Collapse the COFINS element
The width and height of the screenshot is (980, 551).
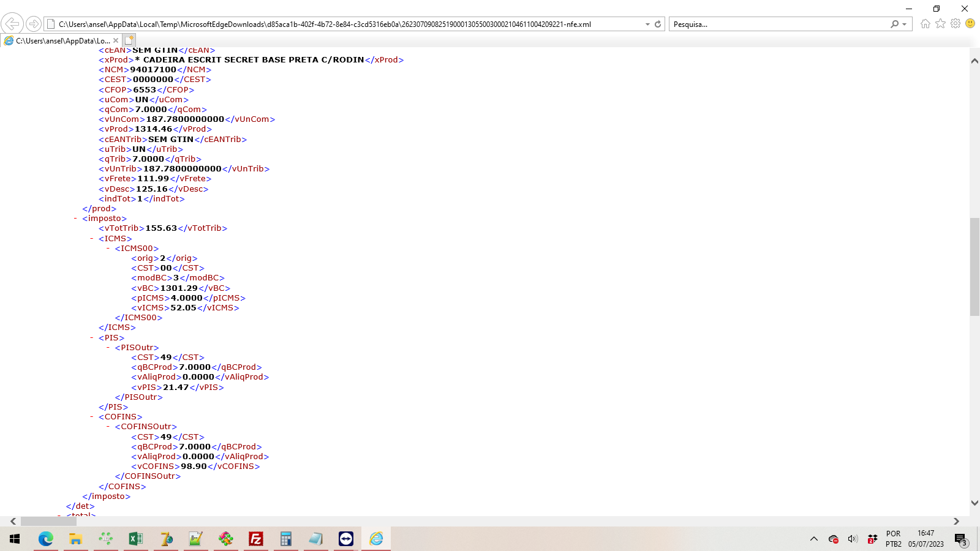[92, 416]
